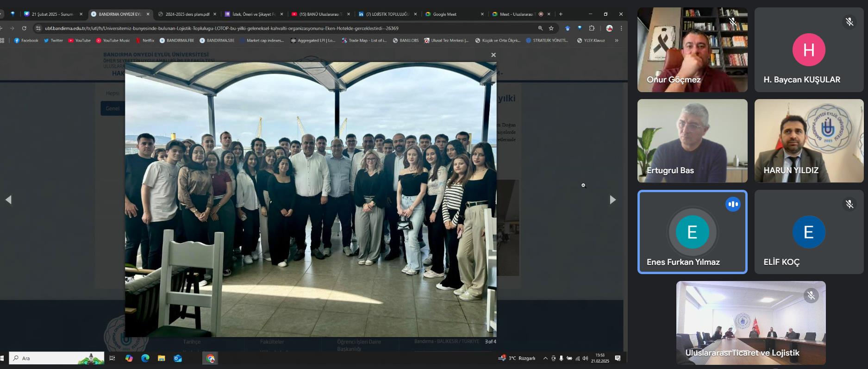Open the Aggregated LPI bookmark
This screenshot has width=868, height=369.
313,41
